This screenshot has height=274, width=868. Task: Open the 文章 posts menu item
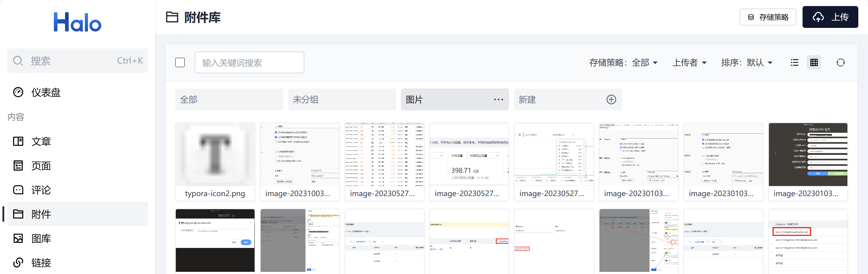tap(78, 141)
